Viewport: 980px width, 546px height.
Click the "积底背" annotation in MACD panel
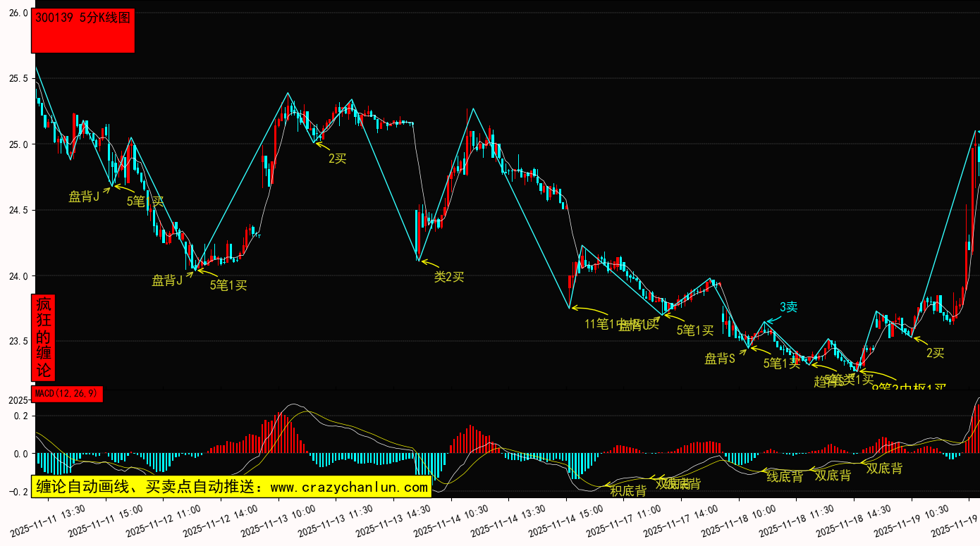tap(627, 491)
